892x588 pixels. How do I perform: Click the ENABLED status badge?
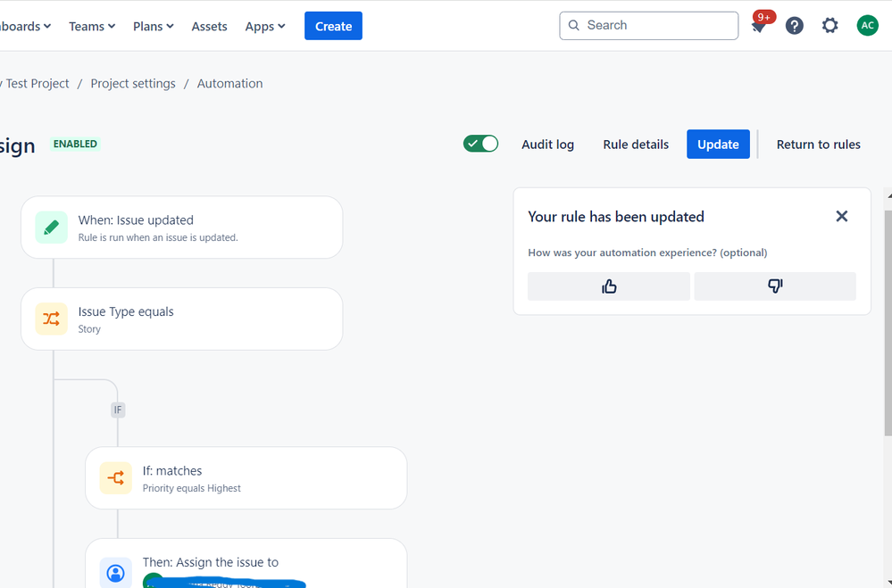pyautogui.click(x=75, y=144)
